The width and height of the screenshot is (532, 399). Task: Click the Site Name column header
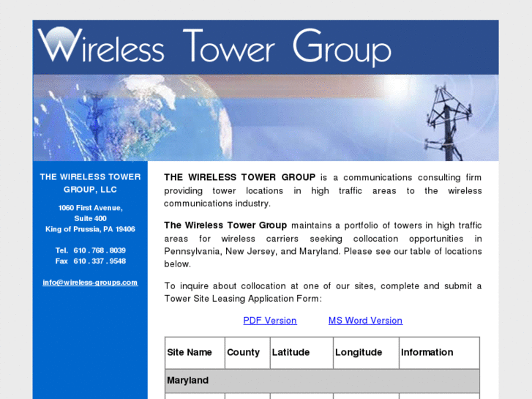pyautogui.click(x=195, y=352)
